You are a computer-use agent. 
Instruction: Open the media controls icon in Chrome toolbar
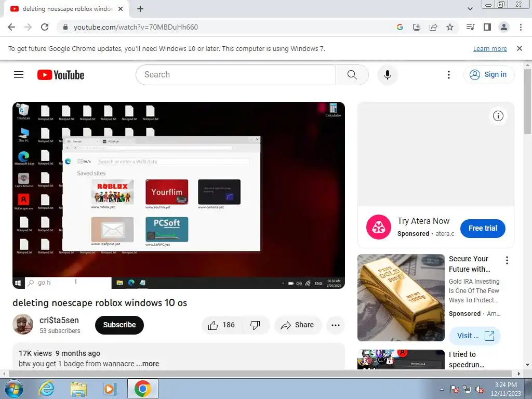[470, 27]
